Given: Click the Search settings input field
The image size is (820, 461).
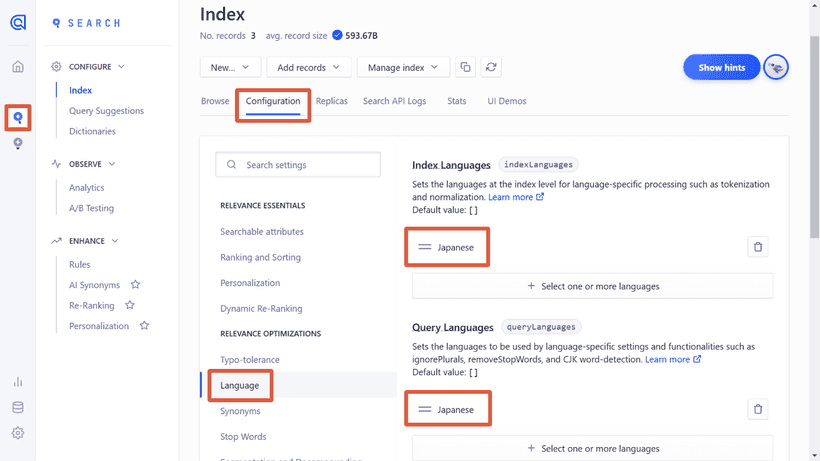Looking at the screenshot, I should [x=298, y=165].
